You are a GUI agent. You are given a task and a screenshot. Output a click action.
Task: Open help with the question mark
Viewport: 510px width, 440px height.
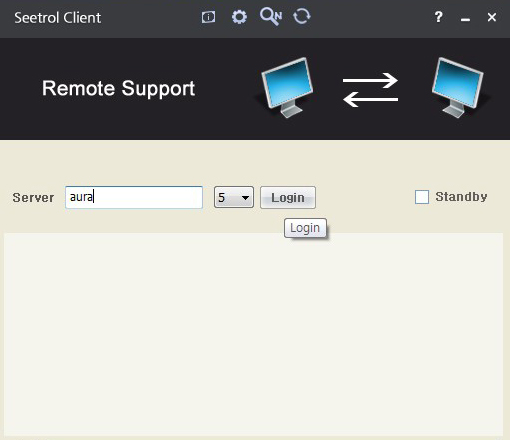coord(438,17)
